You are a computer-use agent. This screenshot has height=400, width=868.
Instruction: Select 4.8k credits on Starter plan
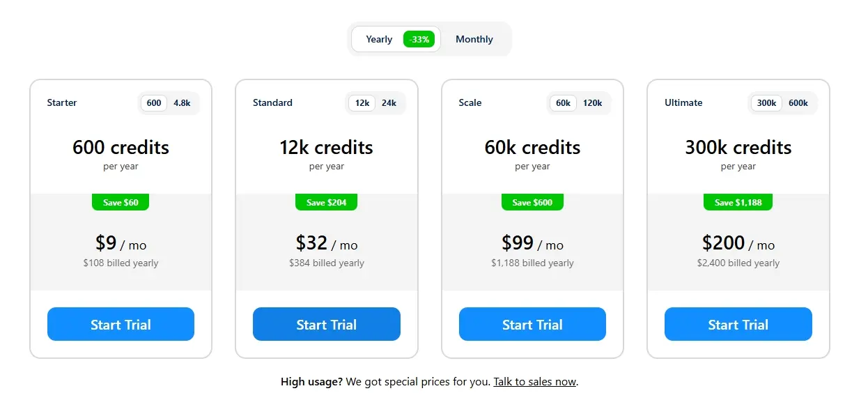tap(182, 103)
